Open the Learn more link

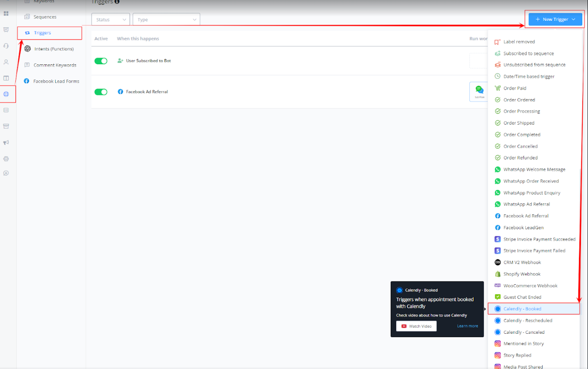coord(467,326)
